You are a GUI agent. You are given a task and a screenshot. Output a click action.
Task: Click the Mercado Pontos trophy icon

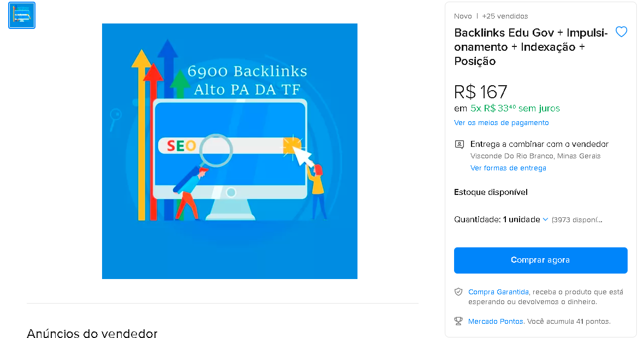458,321
